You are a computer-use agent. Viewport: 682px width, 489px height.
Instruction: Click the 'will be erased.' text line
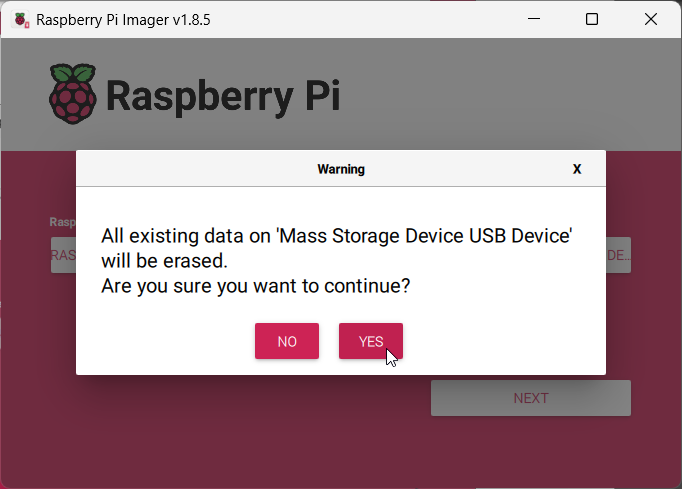point(165,261)
